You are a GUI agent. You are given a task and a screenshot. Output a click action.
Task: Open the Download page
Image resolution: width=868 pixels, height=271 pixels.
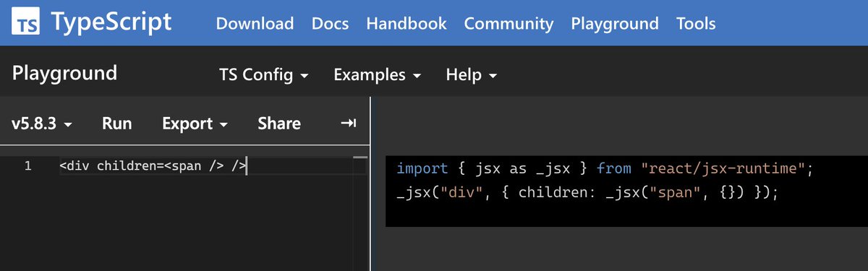(255, 23)
